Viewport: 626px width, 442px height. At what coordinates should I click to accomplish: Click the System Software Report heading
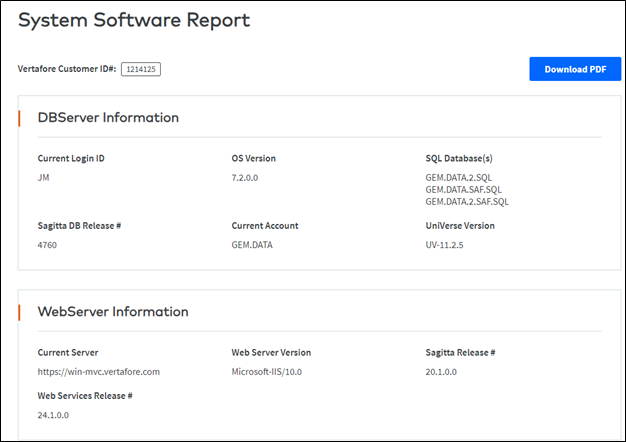(x=134, y=20)
